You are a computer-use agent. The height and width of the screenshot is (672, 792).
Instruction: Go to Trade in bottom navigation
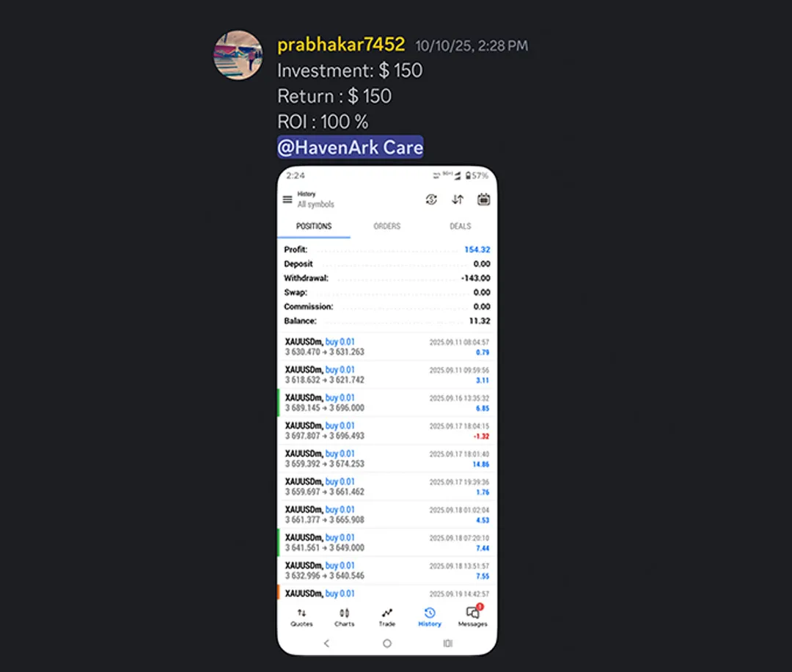tap(387, 618)
